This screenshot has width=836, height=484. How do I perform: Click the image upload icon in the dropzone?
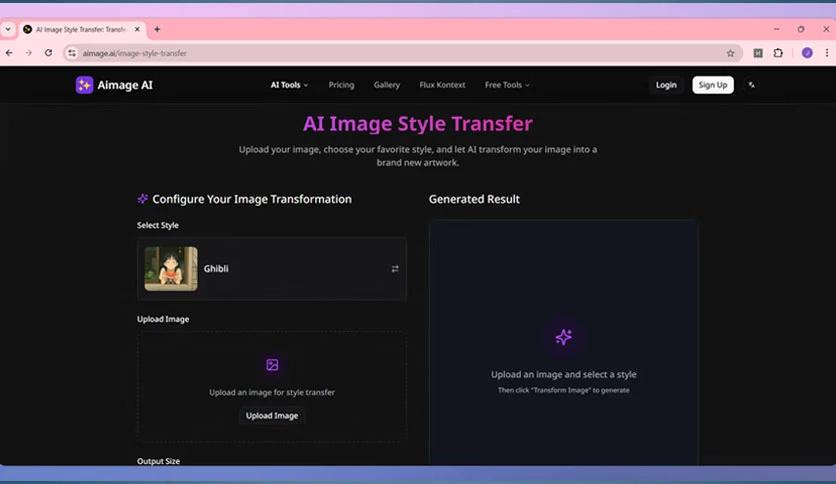pyautogui.click(x=272, y=365)
